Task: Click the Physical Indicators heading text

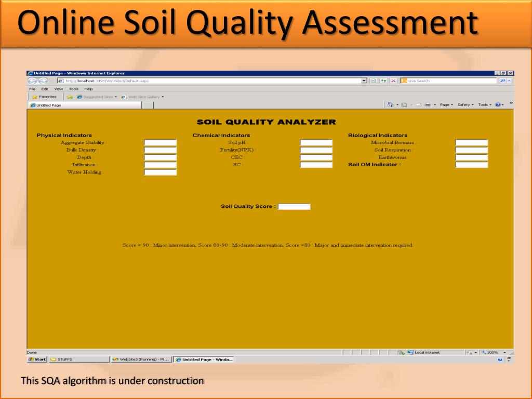Action: click(64, 136)
